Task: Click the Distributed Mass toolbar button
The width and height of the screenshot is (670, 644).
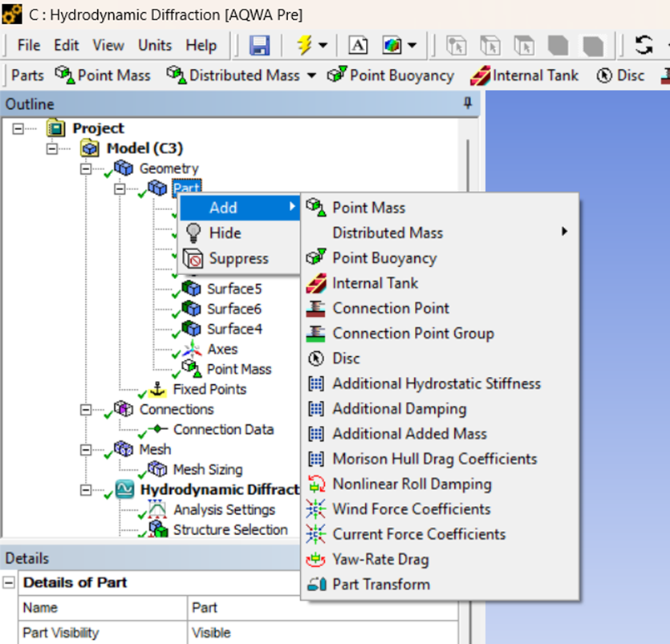Action: tap(233, 75)
